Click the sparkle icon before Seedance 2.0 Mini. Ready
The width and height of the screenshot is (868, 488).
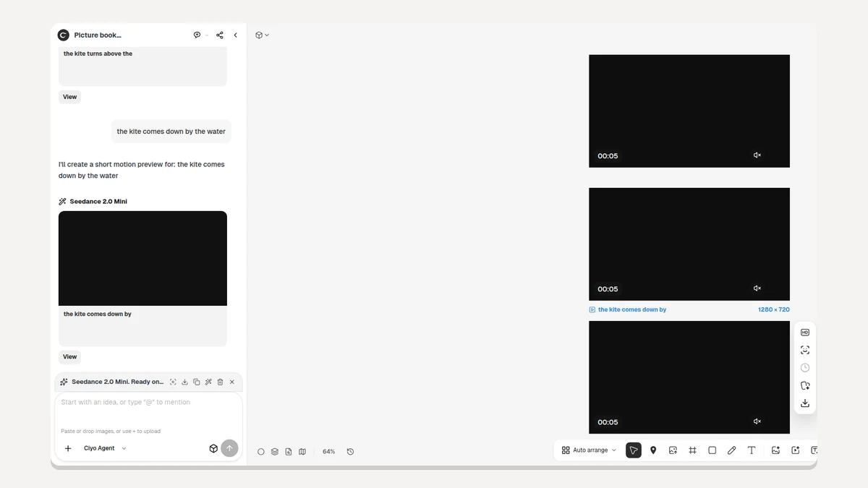64,382
